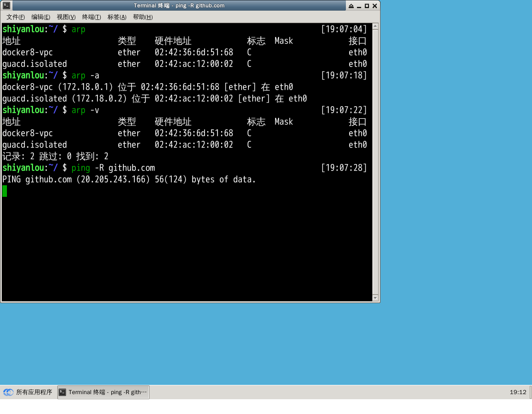The image size is (532, 414).
Task: Click the terminal icon in the window title bar
Action: click(6, 6)
